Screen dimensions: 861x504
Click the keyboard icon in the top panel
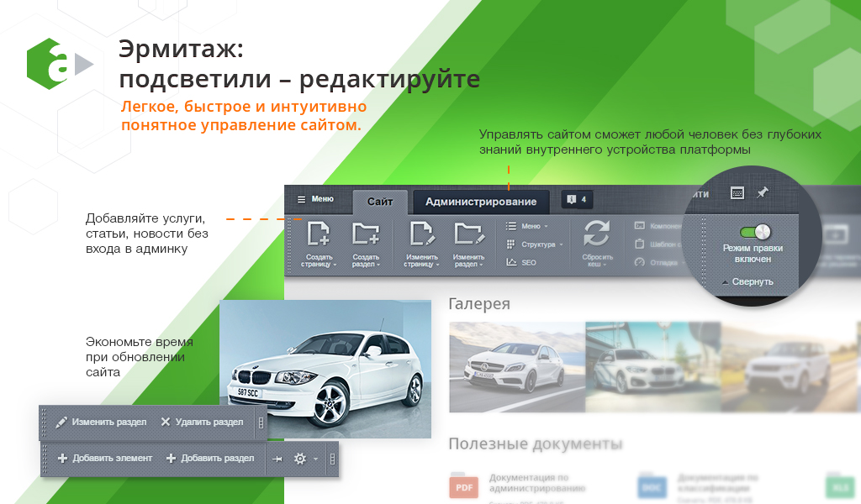[x=737, y=192]
